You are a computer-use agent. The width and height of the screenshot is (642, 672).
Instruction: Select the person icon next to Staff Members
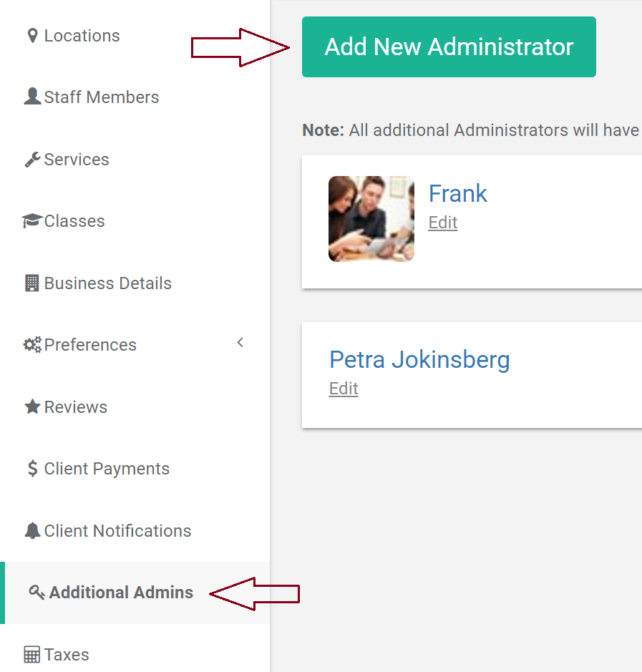pyautogui.click(x=31, y=96)
